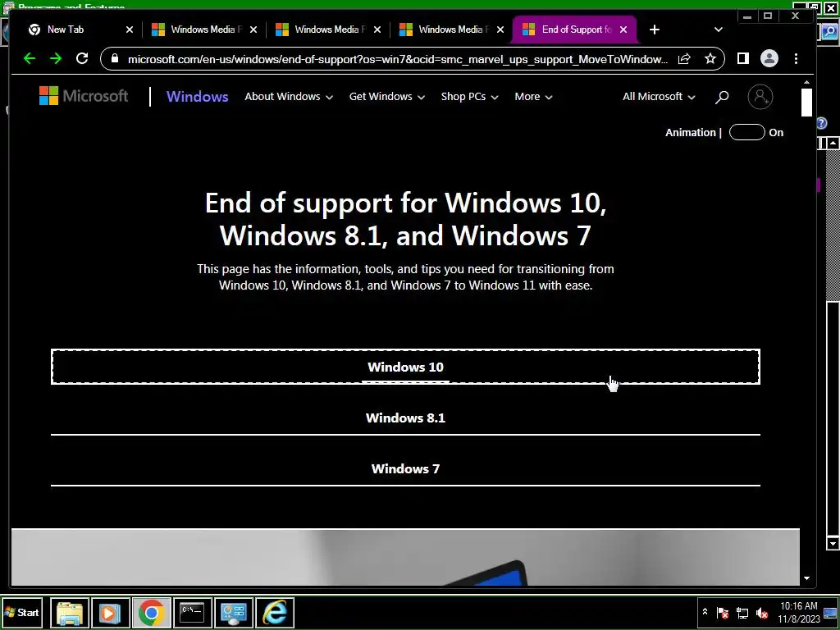Open the network tray icon

coord(742,613)
